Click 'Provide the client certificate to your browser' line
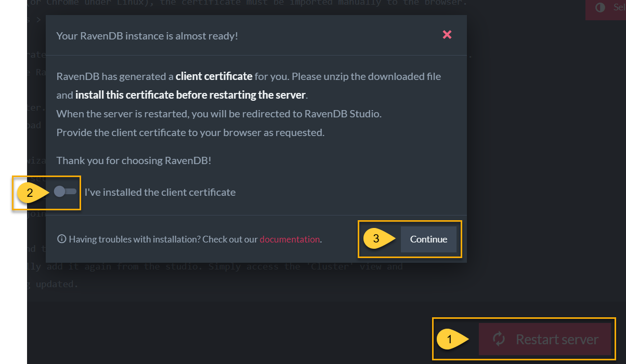The width and height of the screenshot is (626, 364). [x=190, y=132]
